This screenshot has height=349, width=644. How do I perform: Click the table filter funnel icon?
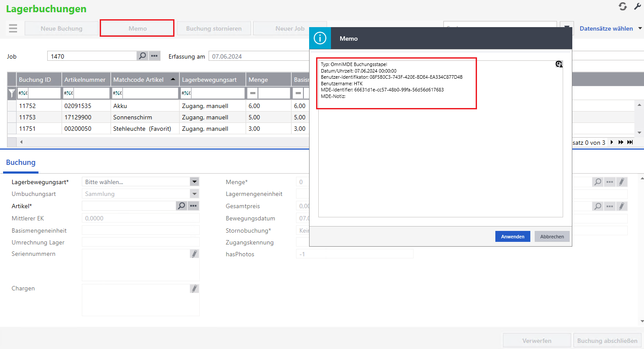pos(12,93)
